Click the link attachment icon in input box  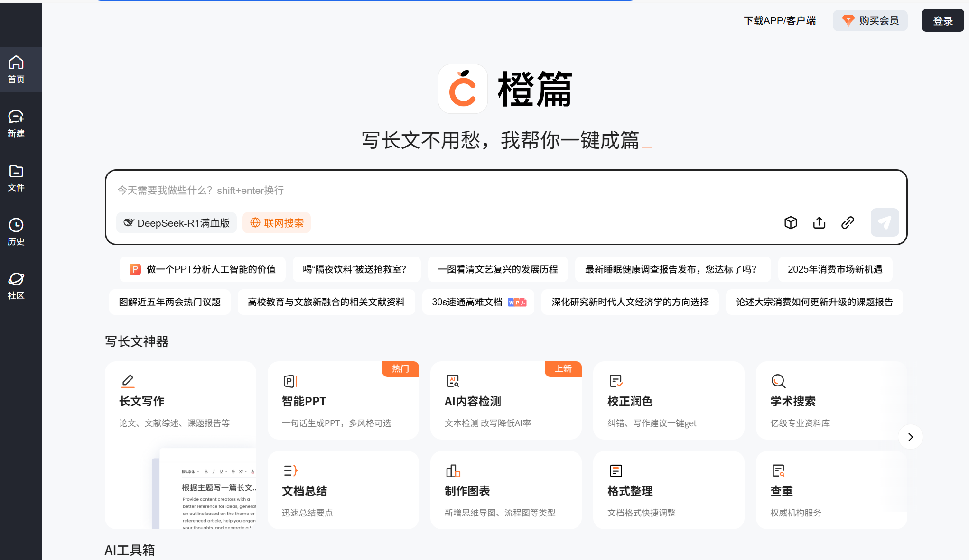(x=848, y=222)
